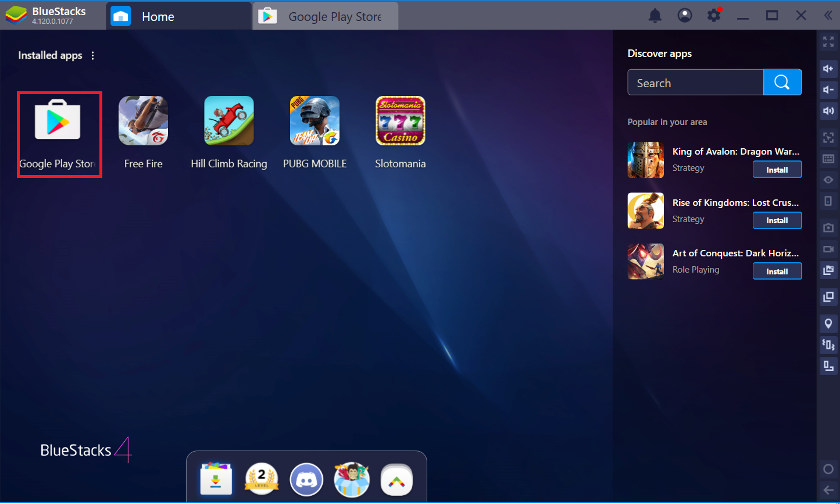Click the sidebar icon below the shake icon

pos(828,366)
